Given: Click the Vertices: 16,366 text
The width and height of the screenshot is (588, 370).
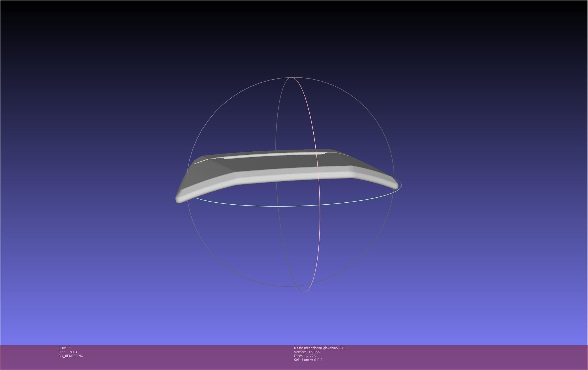Looking at the screenshot, I should click(x=307, y=352).
